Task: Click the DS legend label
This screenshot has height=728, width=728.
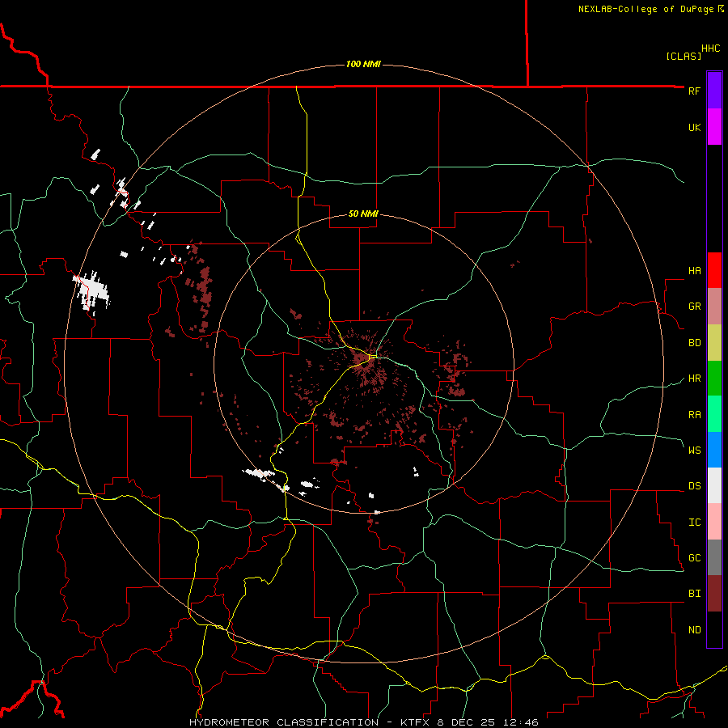Action: [694, 485]
